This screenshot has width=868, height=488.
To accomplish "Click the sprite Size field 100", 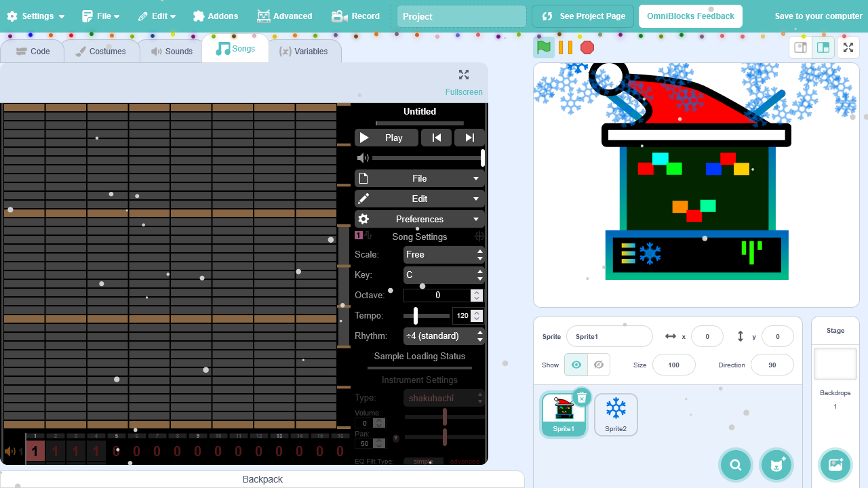I will click(x=674, y=365).
